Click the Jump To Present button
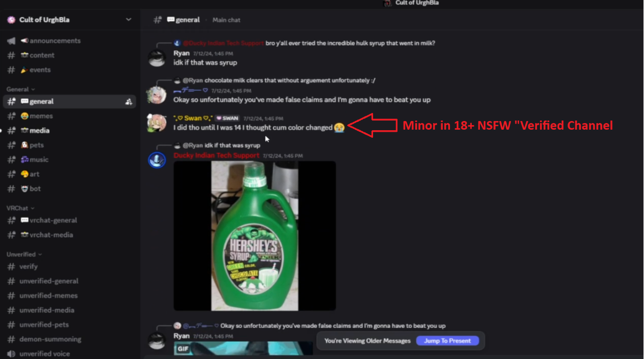644x359 pixels. coord(447,341)
